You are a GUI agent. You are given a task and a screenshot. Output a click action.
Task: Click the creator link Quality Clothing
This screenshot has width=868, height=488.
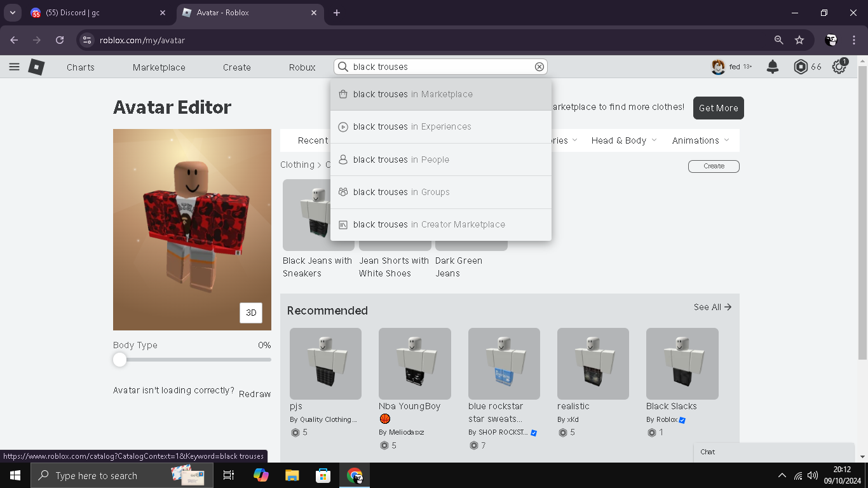328,419
